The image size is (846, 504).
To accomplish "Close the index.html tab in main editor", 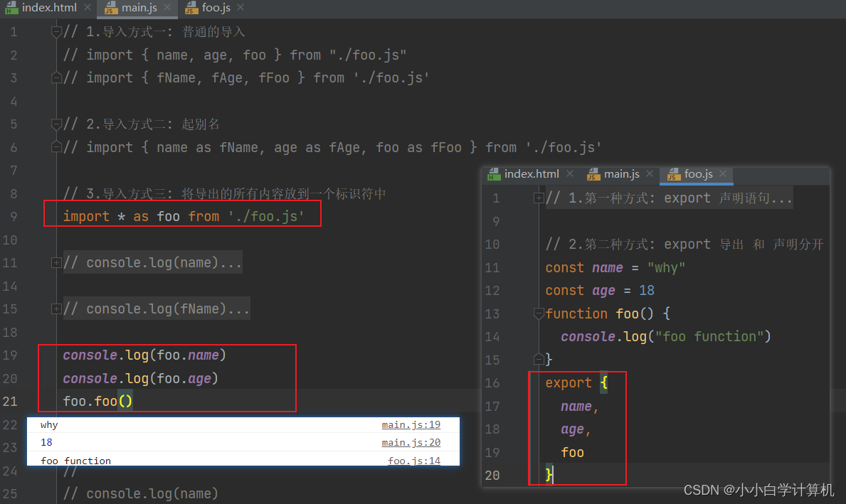I will tap(88, 8).
